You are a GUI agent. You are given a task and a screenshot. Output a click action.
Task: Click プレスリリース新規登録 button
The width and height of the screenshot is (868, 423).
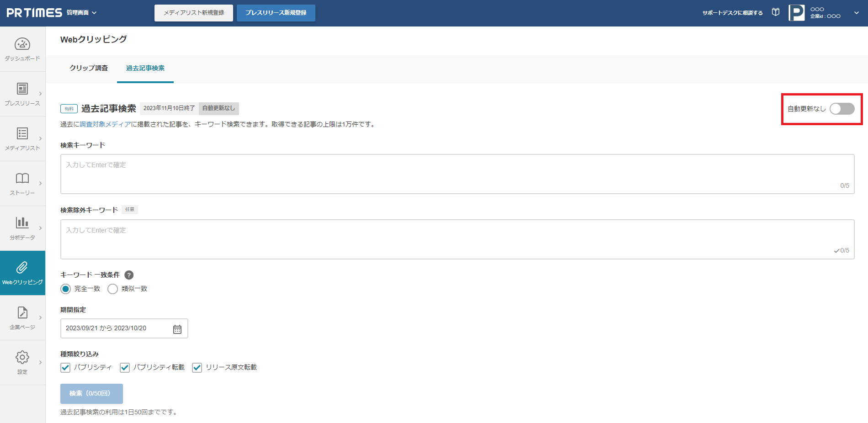pos(276,13)
